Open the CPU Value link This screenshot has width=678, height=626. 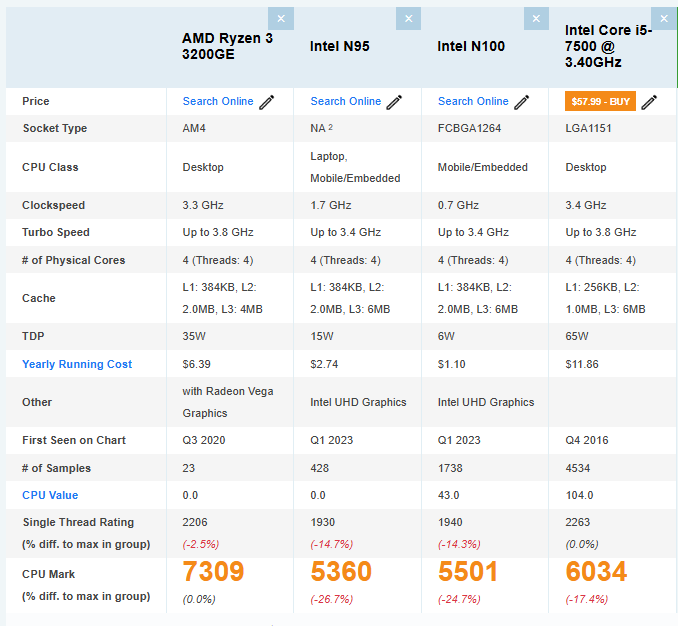50,495
